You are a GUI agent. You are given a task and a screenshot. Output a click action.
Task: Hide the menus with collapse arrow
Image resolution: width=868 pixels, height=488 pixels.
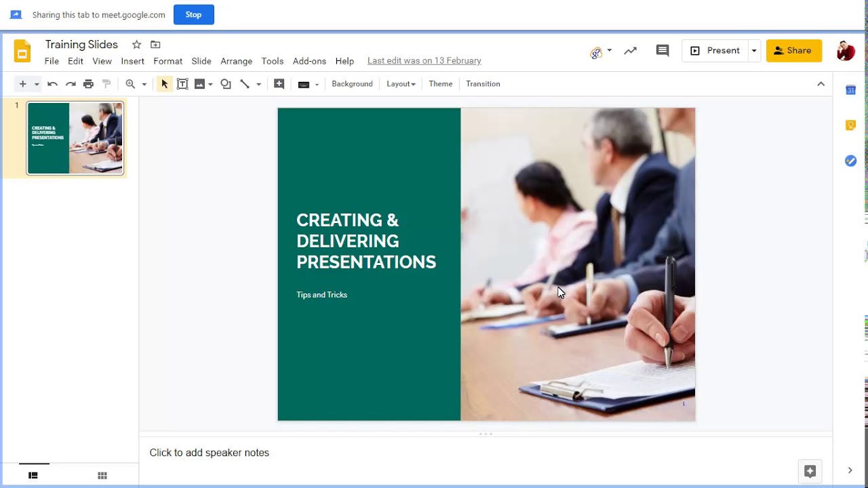(x=821, y=84)
